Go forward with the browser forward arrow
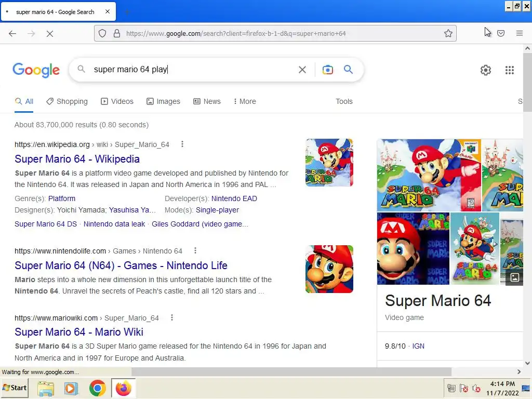The image size is (532, 399). [31, 34]
